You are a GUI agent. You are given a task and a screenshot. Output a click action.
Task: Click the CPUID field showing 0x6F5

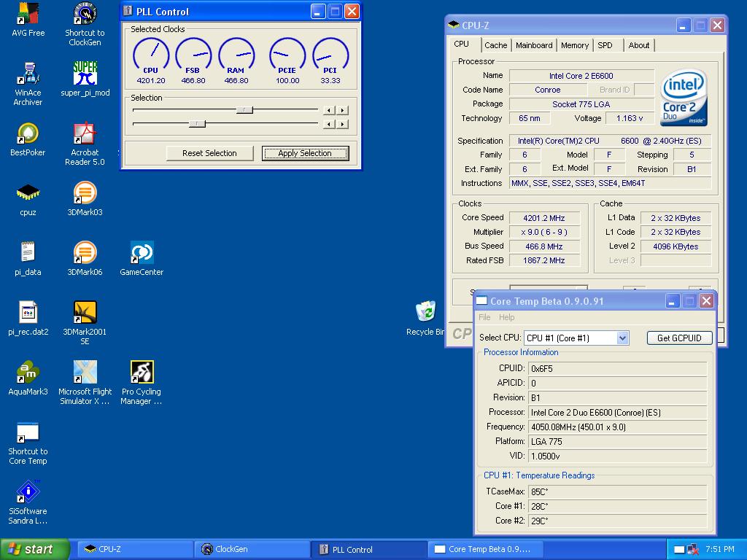tap(617, 368)
